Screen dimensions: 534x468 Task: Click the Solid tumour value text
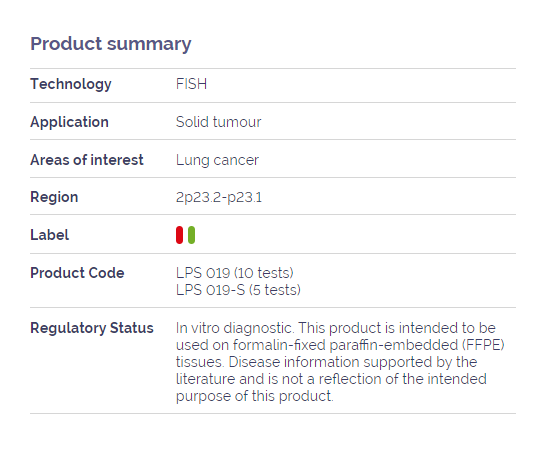219,122
